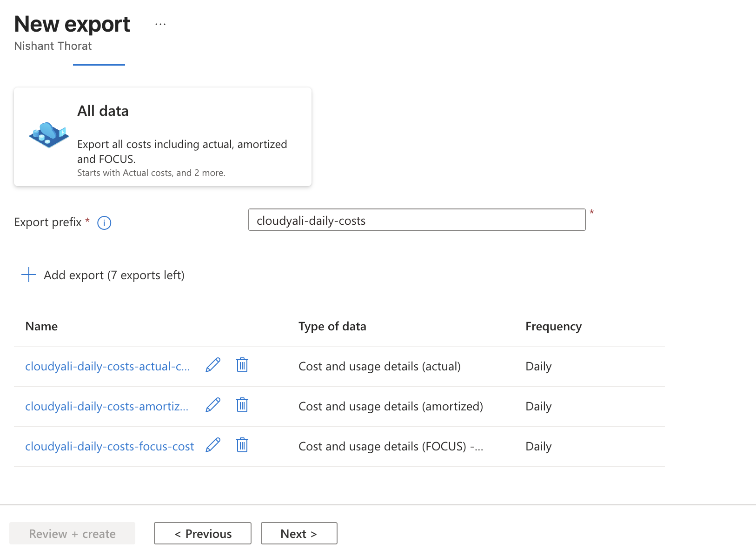Delete the amortized cost export row
The width and height of the screenshot is (756, 550).
(x=242, y=405)
